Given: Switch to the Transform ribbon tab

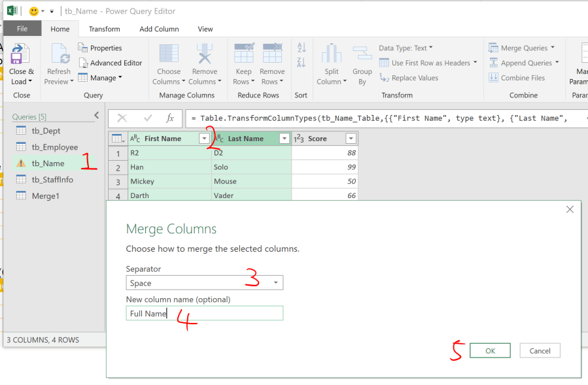Looking at the screenshot, I should click(105, 29).
